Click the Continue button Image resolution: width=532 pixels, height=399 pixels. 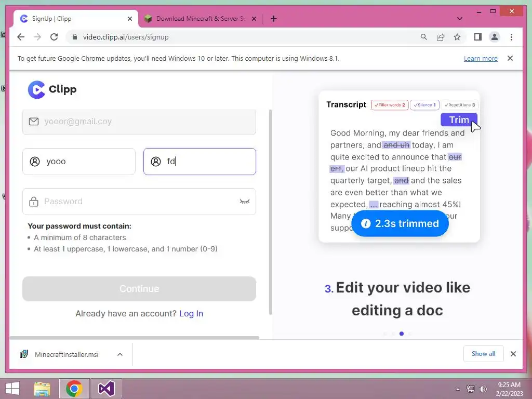point(139,289)
